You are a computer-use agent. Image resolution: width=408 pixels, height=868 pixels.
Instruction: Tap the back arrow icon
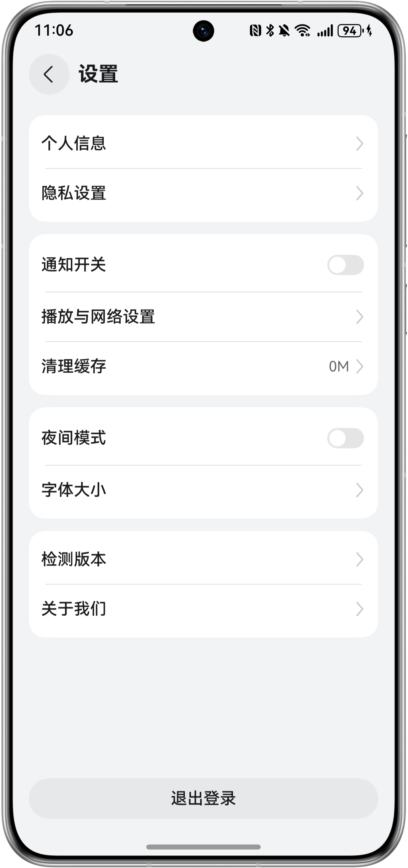click(x=49, y=74)
